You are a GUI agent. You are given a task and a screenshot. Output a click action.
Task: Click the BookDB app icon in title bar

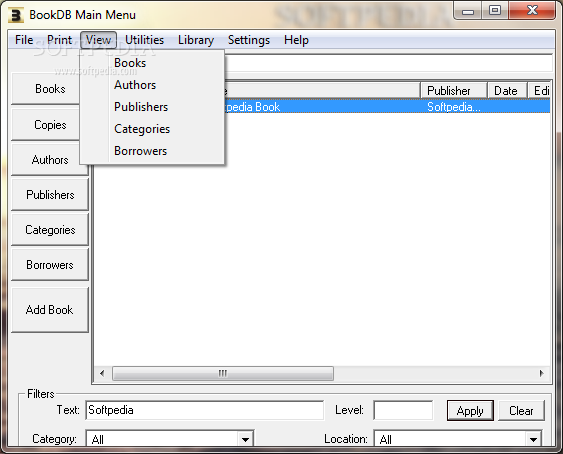(16, 15)
